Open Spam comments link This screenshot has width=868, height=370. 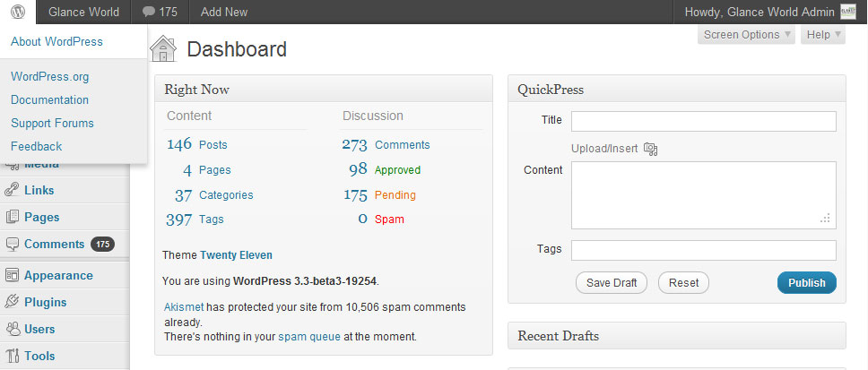click(x=389, y=219)
